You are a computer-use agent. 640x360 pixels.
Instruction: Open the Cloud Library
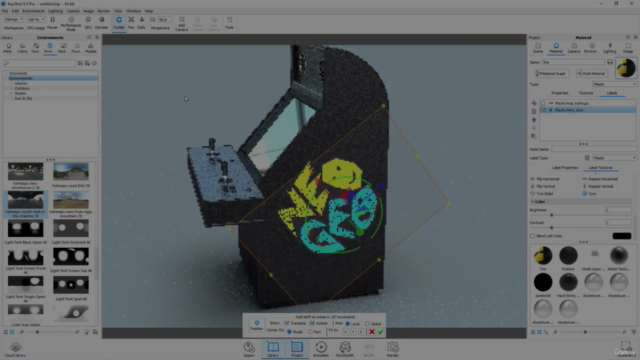pyautogui.click(x=16, y=350)
